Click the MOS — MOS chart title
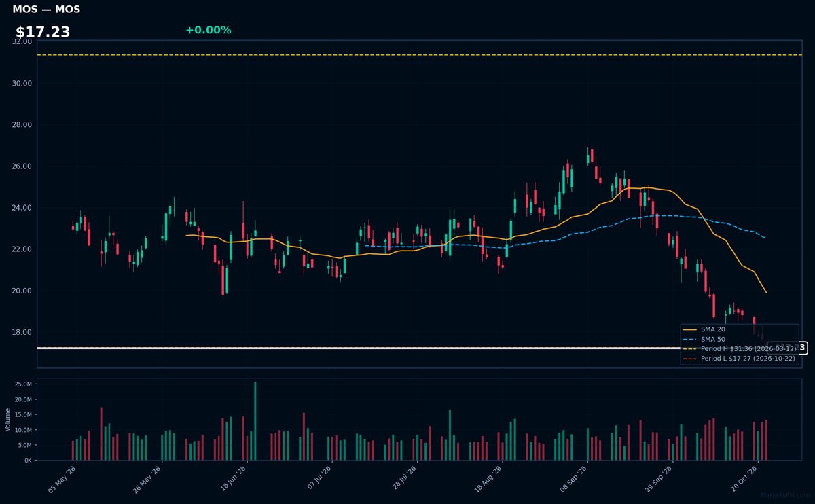 (46, 10)
